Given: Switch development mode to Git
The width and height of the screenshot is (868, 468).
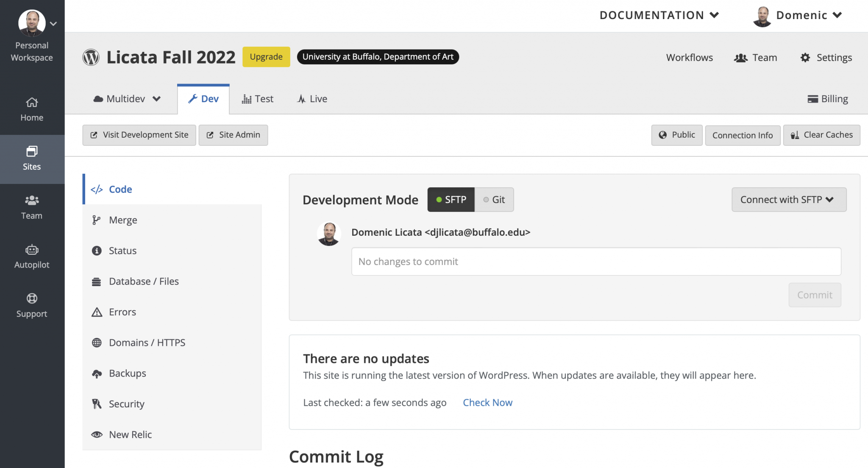Looking at the screenshot, I should coord(494,200).
